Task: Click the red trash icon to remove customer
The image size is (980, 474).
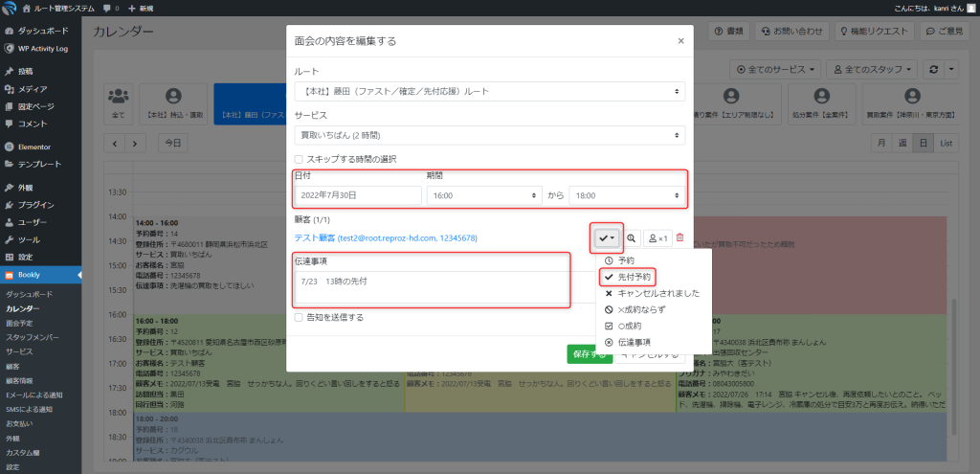Action: pos(680,237)
